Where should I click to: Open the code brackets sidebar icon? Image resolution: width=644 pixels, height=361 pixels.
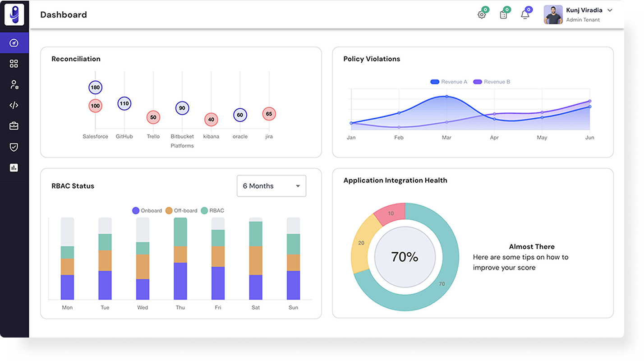tap(14, 105)
